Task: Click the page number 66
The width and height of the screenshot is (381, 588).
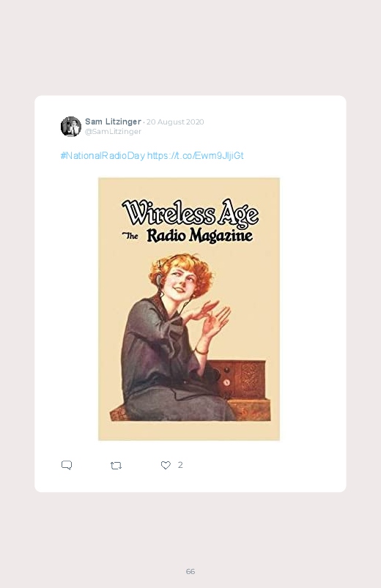Action: point(190,571)
